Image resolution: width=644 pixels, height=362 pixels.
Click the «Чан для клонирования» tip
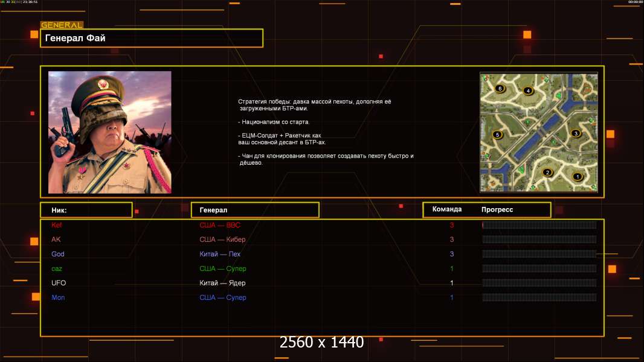(x=326, y=159)
